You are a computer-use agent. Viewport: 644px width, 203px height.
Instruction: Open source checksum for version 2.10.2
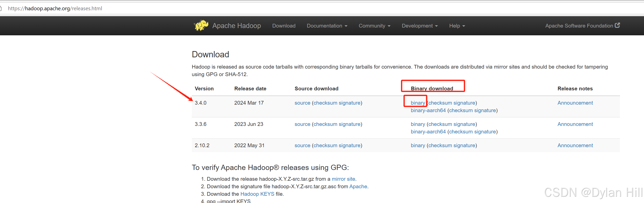coord(326,145)
